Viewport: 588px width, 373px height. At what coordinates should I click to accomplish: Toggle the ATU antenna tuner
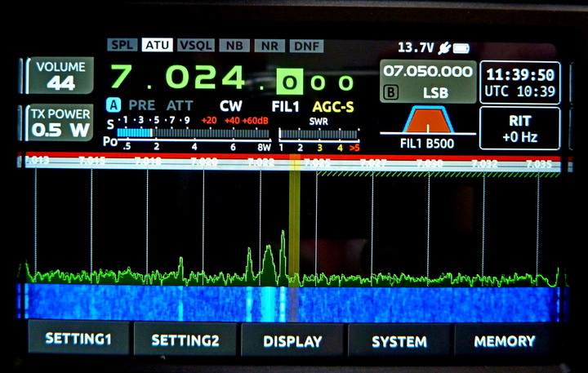157,46
